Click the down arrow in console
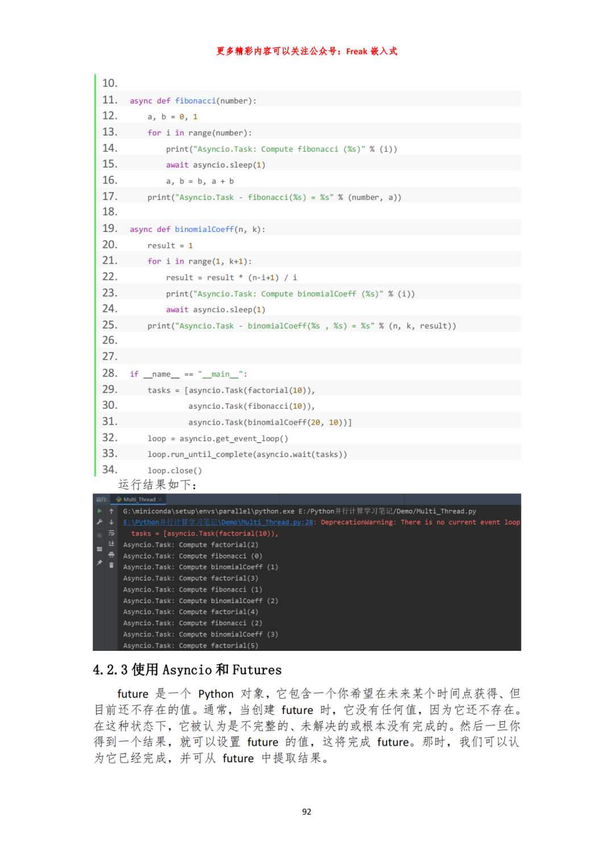This screenshot has height=868, width=614. tap(111, 522)
